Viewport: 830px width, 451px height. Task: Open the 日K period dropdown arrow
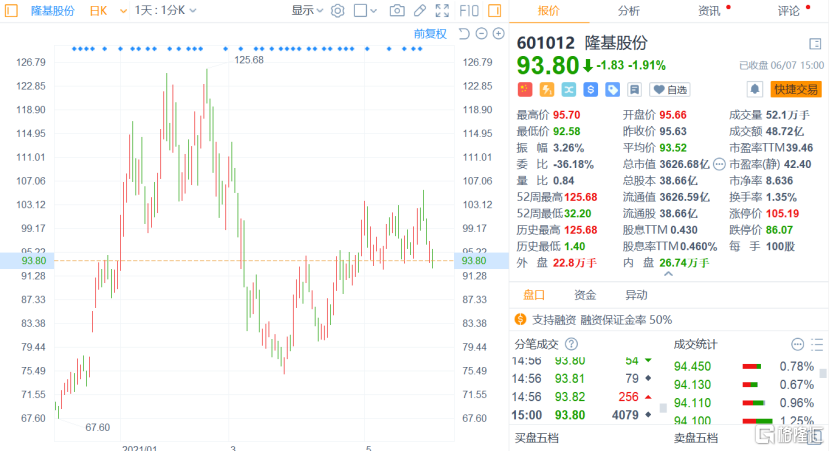click(123, 11)
